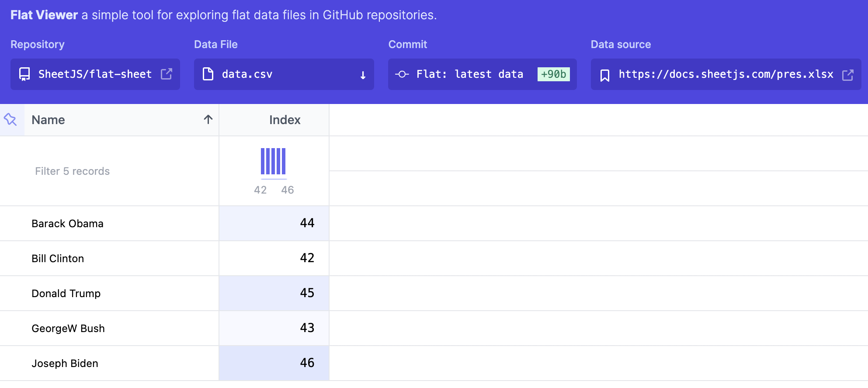
Task: Open the SheetJS/flat-sheet repository link
Action: coord(95,74)
